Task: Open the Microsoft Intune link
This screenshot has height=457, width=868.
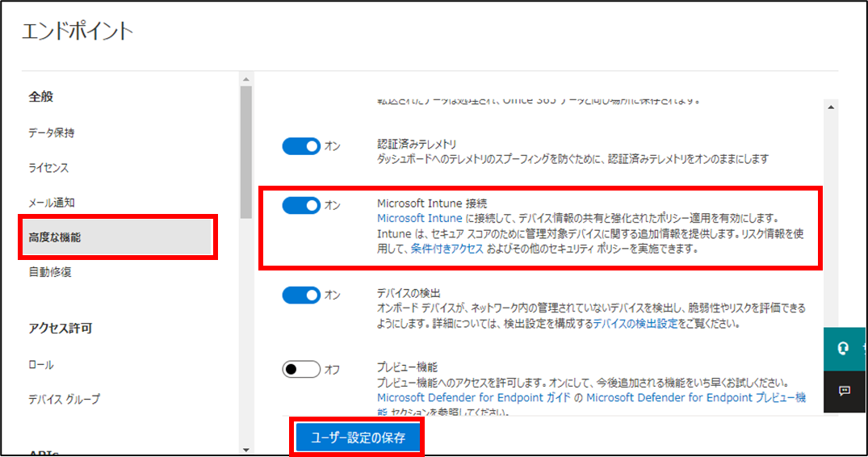Action: [420, 218]
